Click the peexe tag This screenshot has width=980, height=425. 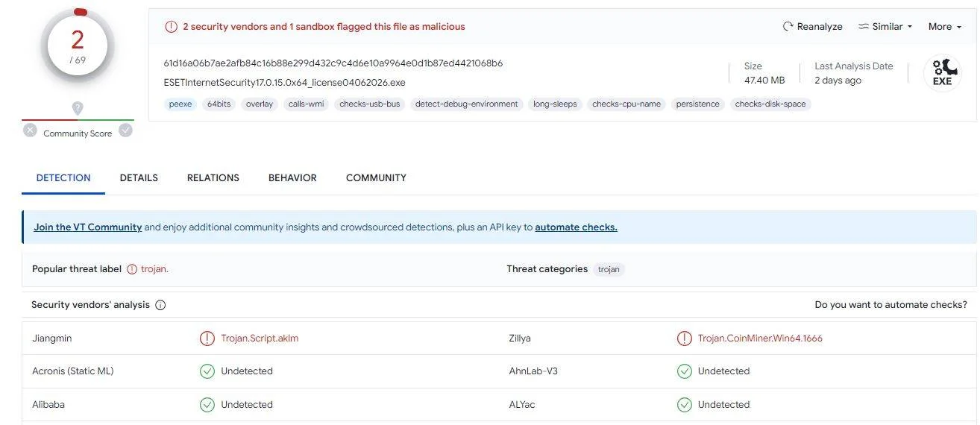pos(180,104)
